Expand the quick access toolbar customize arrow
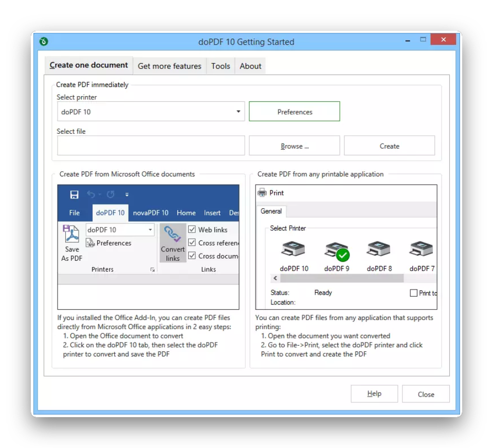The width and height of the screenshot is (493, 448). click(x=127, y=195)
